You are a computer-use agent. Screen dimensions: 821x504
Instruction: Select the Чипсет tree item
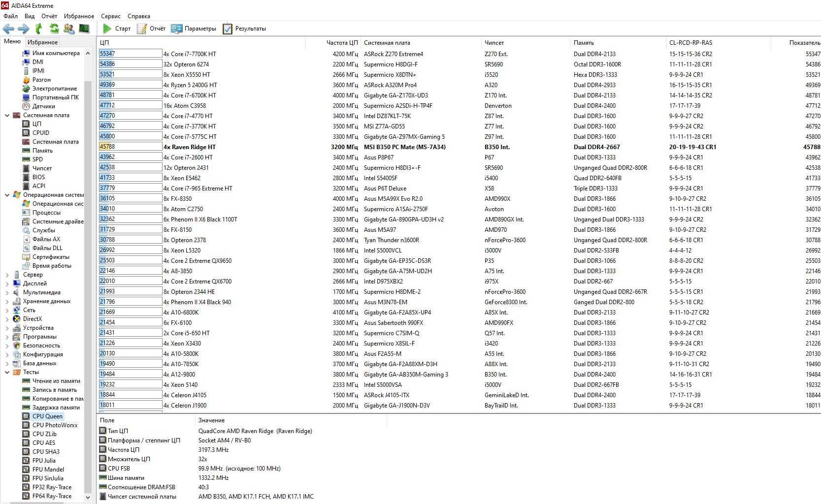[x=42, y=168]
